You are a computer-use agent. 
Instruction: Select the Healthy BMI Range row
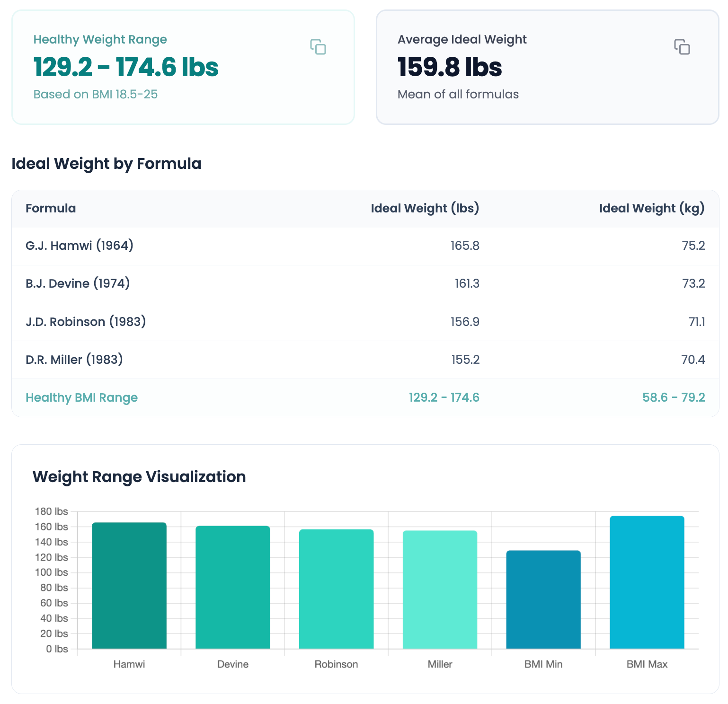pos(364,397)
